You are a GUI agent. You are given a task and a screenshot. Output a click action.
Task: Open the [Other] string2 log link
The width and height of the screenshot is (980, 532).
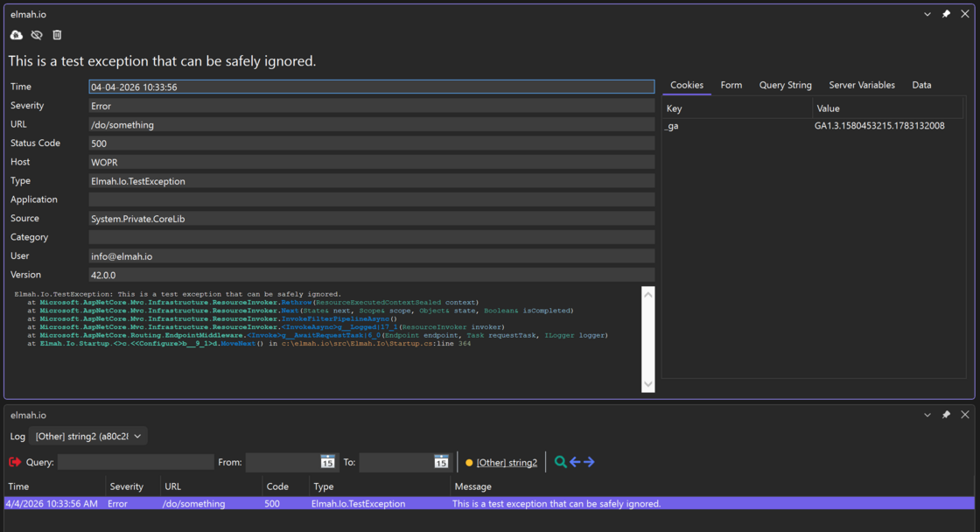(507, 463)
